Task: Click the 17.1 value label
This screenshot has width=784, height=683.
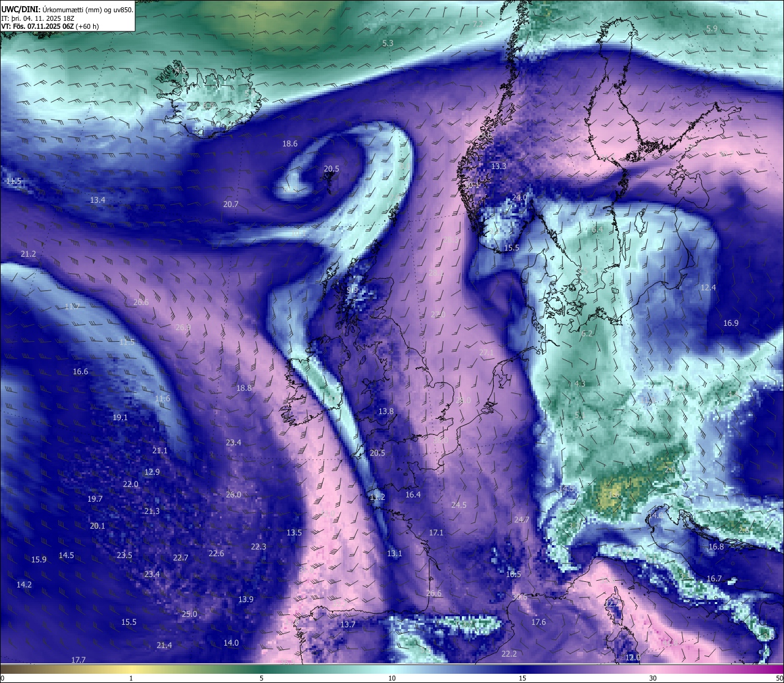Action: click(436, 533)
